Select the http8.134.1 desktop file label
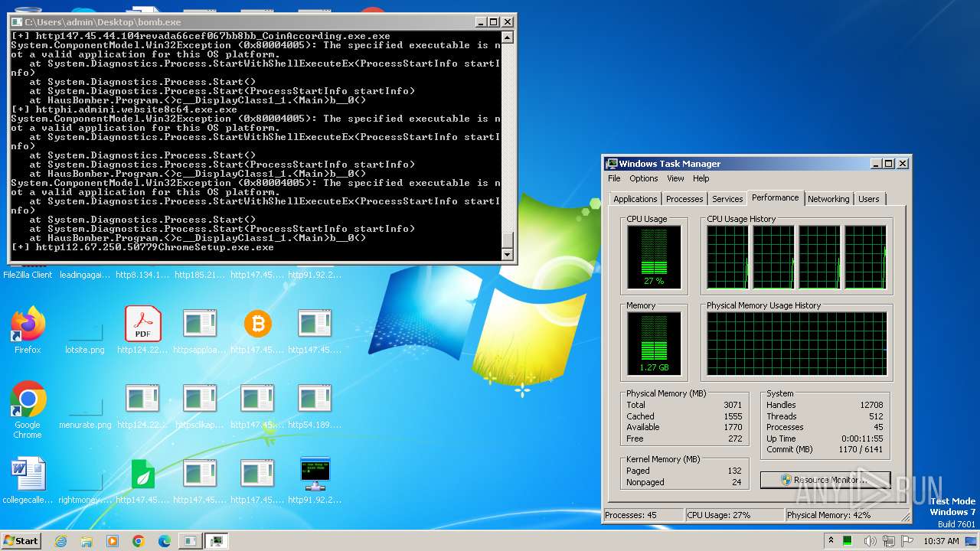This screenshot has height=551, width=980. (x=142, y=275)
